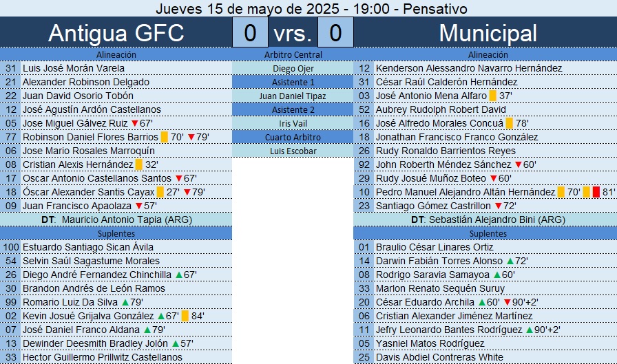Viewport: 617px width, 364px height.
Task: Click referee name Diego Ojer
Action: (293, 68)
